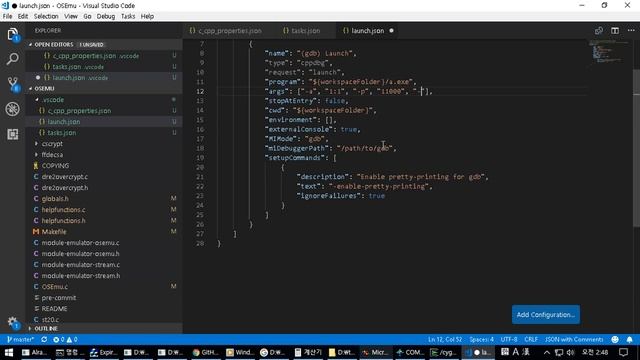The width and height of the screenshot is (640, 360).
Task: Open the View menu
Action: pos(71,16)
